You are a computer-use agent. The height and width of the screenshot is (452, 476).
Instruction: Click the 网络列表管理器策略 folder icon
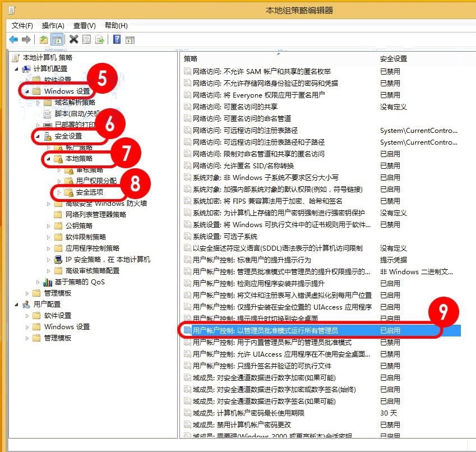point(58,215)
